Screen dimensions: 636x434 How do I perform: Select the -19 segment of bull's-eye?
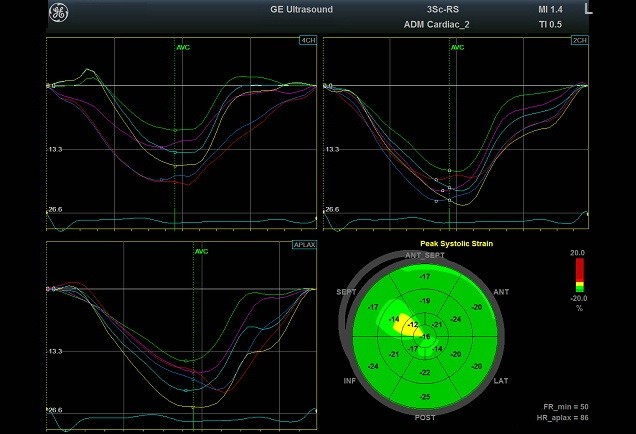426,301
